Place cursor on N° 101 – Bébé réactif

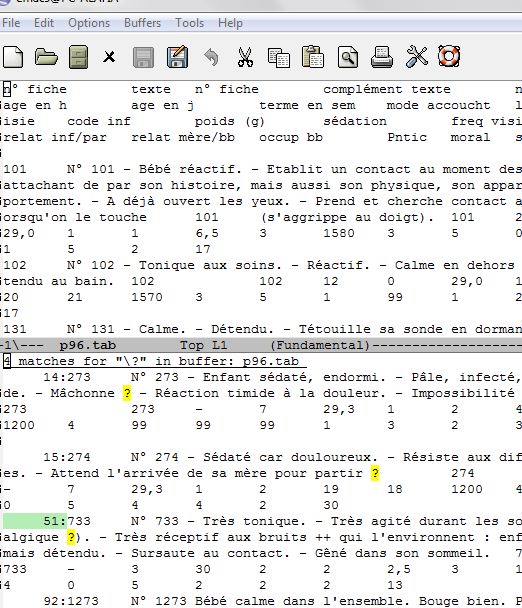[x=154, y=169]
